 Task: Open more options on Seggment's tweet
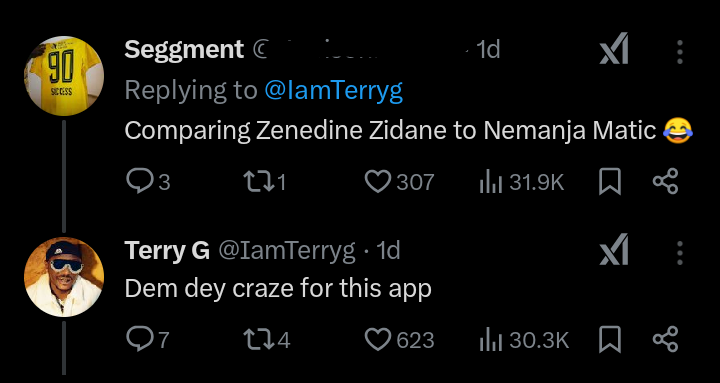(x=680, y=52)
